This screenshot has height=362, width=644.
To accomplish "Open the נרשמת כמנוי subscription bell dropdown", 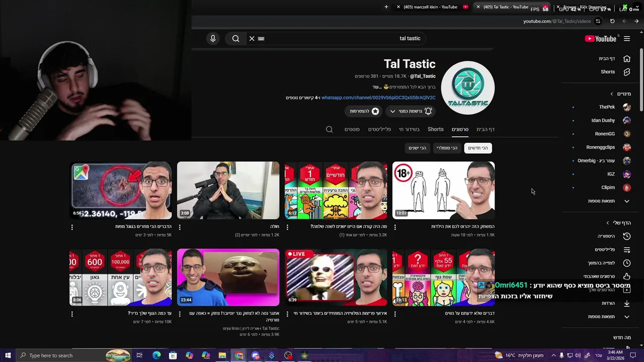I will point(411,111).
